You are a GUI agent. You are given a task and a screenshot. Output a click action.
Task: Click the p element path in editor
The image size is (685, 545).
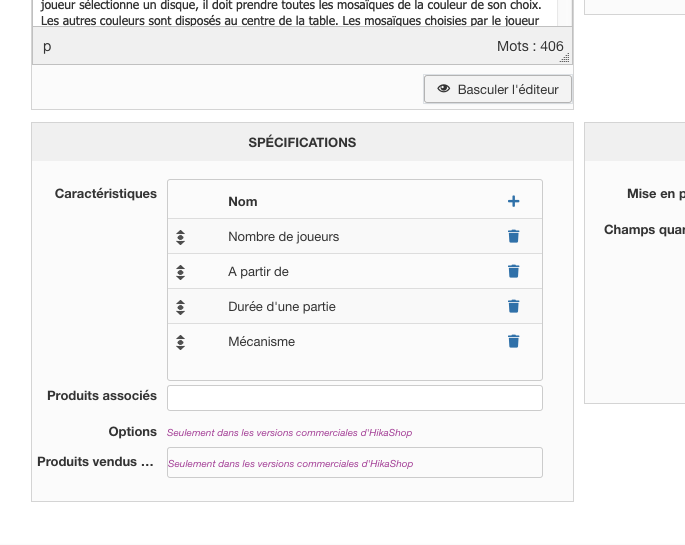pyautogui.click(x=47, y=47)
